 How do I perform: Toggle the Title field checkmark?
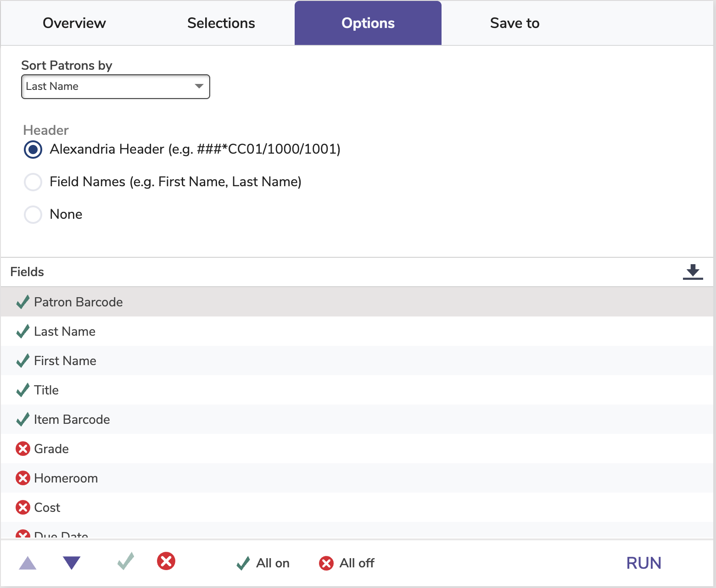pos(22,390)
